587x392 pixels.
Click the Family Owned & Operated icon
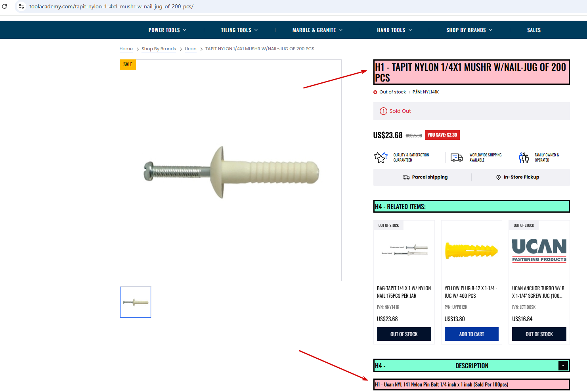[x=524, y=158]
